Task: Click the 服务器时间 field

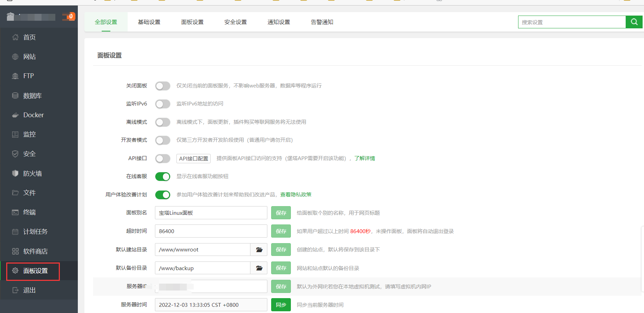Action: pyautogui.click(x=211, y=305)
